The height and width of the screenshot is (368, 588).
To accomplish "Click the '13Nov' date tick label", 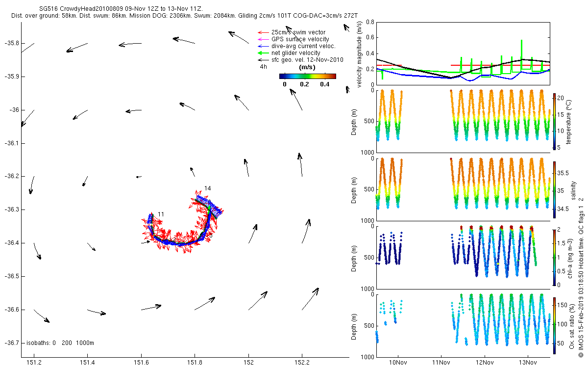I will 528,363.
